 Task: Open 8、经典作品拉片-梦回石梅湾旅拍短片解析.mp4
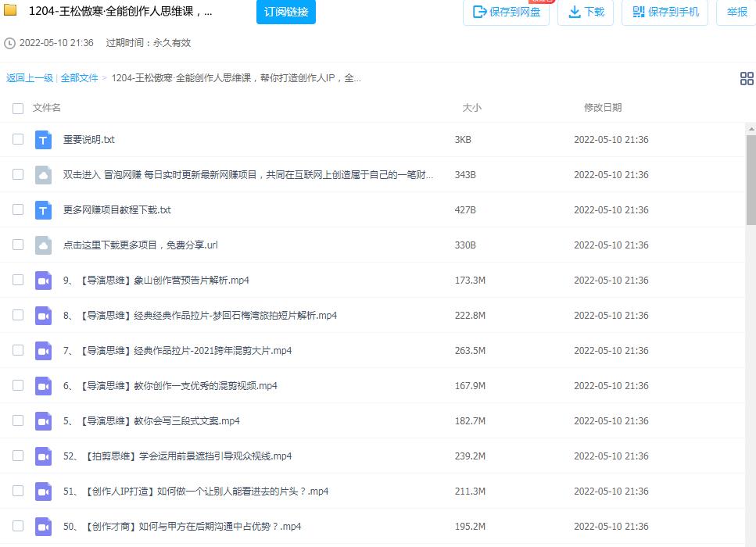click(200, 316)
